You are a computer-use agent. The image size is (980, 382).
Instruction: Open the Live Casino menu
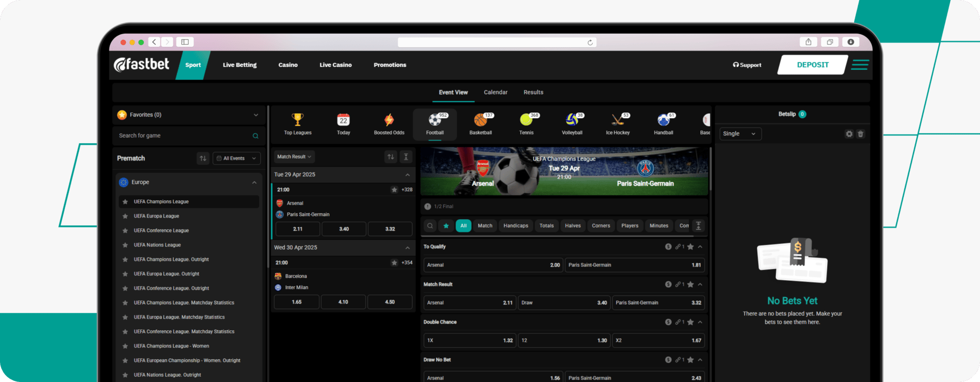pyautogui.click(x=335, y=65)
